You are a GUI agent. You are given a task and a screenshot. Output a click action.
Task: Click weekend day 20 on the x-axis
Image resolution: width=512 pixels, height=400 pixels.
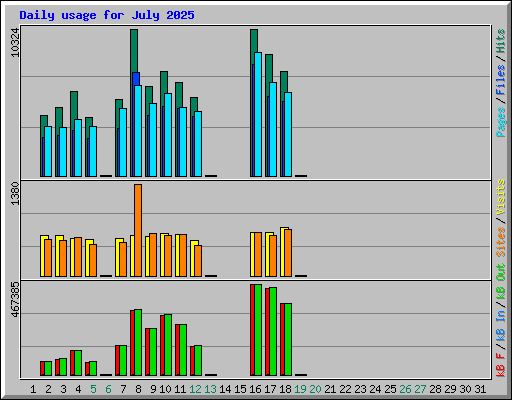[x=315, y=389]
